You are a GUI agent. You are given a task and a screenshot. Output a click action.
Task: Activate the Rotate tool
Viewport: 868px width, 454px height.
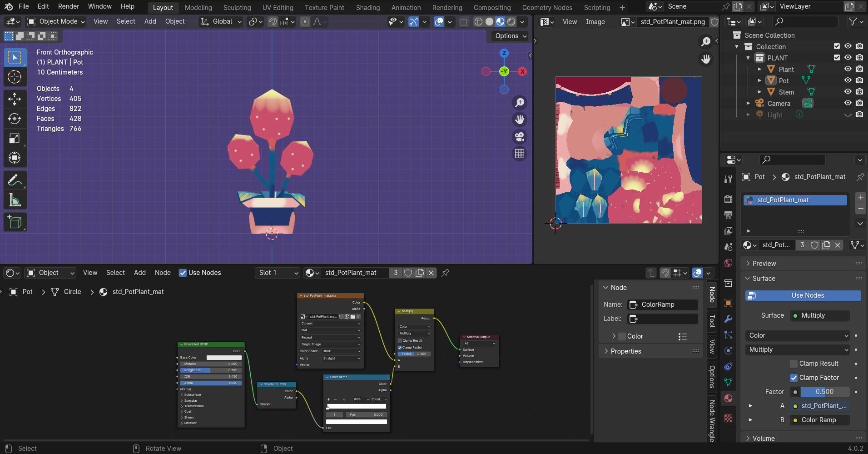point(15,119)
